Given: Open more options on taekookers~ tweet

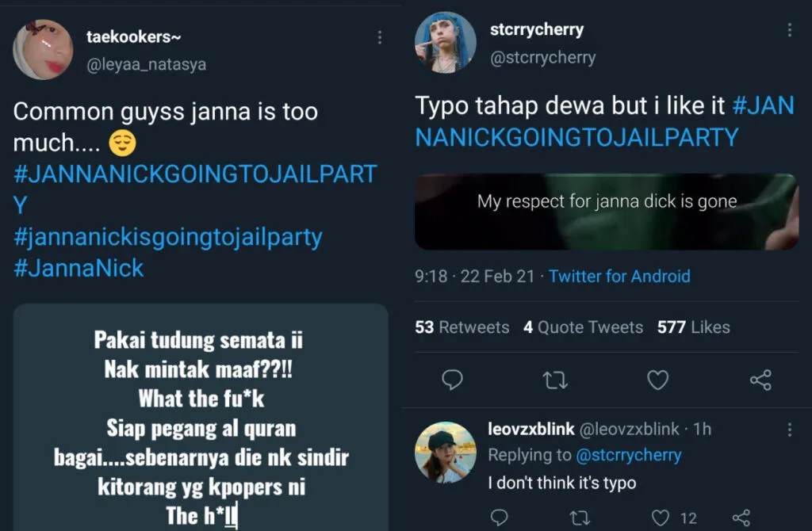Looking at the screenshot, I should [380, 37].
